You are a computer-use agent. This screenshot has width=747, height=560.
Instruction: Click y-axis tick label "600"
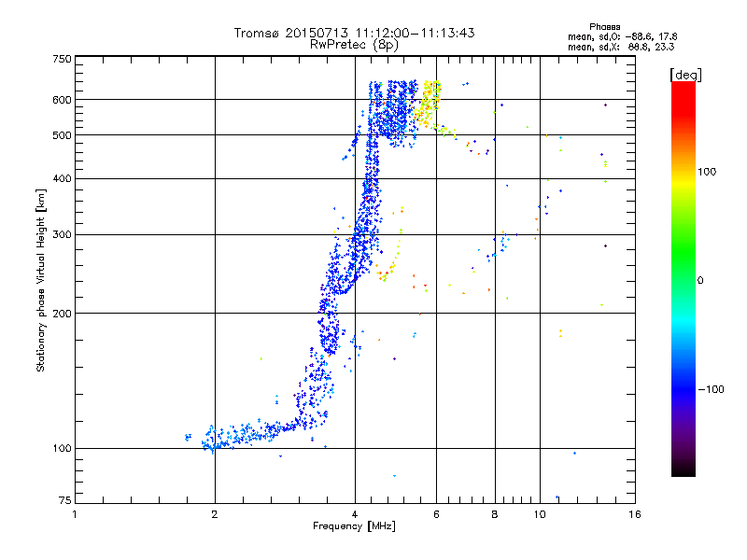[62, 100]
